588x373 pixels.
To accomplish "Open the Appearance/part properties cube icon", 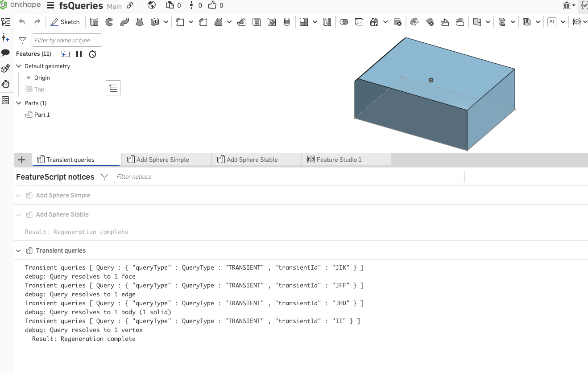I will (5, 69).
